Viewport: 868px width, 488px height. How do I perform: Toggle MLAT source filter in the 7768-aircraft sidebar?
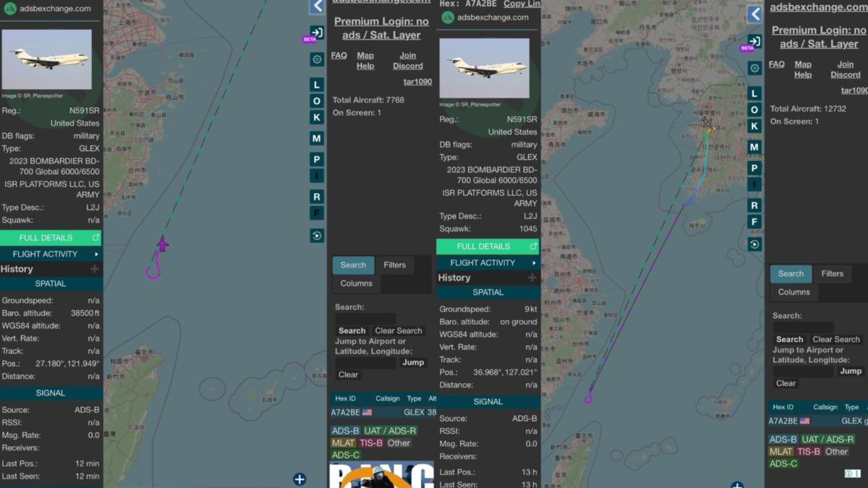click(343, 442)
